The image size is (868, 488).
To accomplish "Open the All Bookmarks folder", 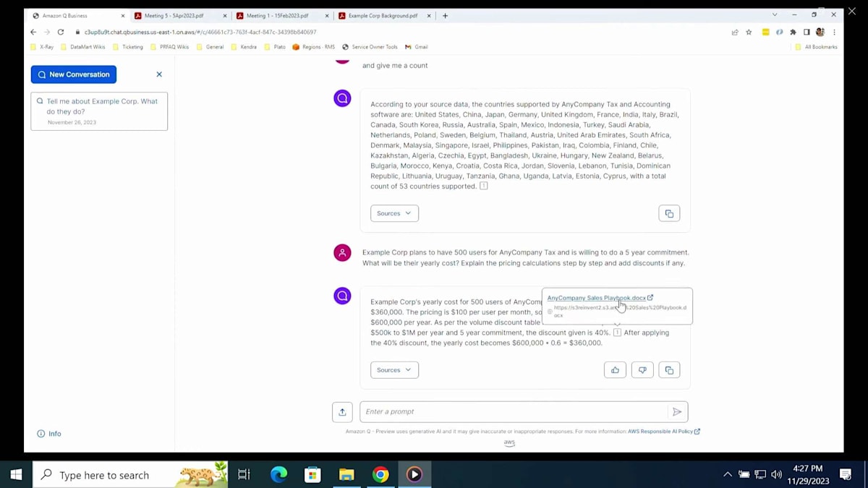I will pos(816,47).
